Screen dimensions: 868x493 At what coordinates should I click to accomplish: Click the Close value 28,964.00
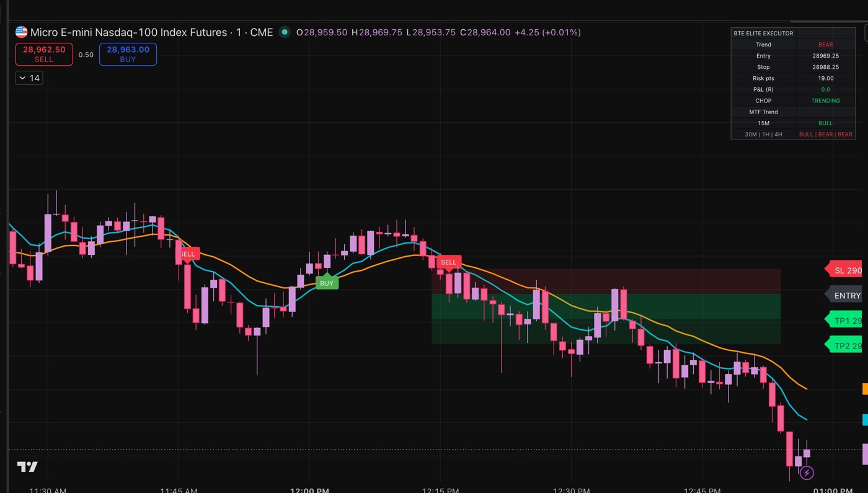coord(489,32)
